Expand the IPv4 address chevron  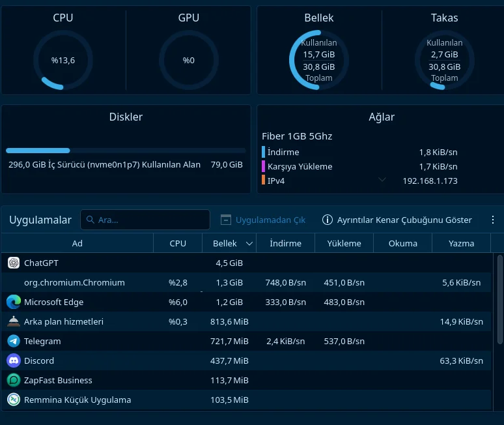tap(382, 179)
